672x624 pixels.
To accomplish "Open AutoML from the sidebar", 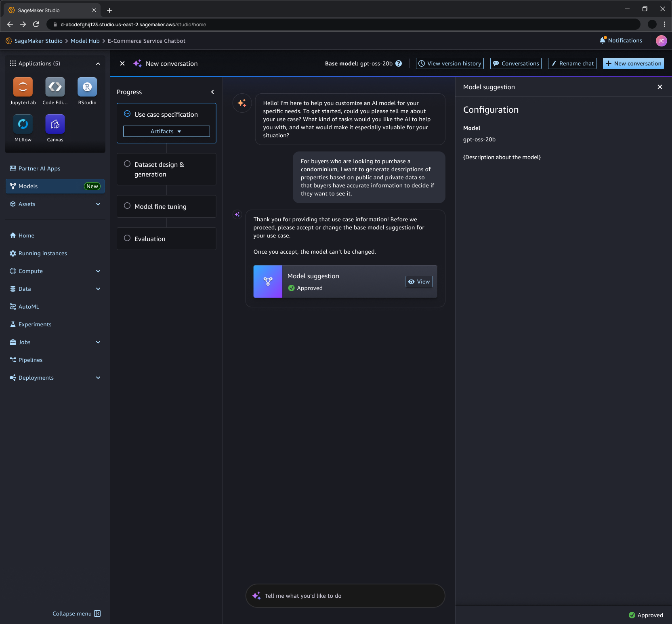I will tap(28, 306).
